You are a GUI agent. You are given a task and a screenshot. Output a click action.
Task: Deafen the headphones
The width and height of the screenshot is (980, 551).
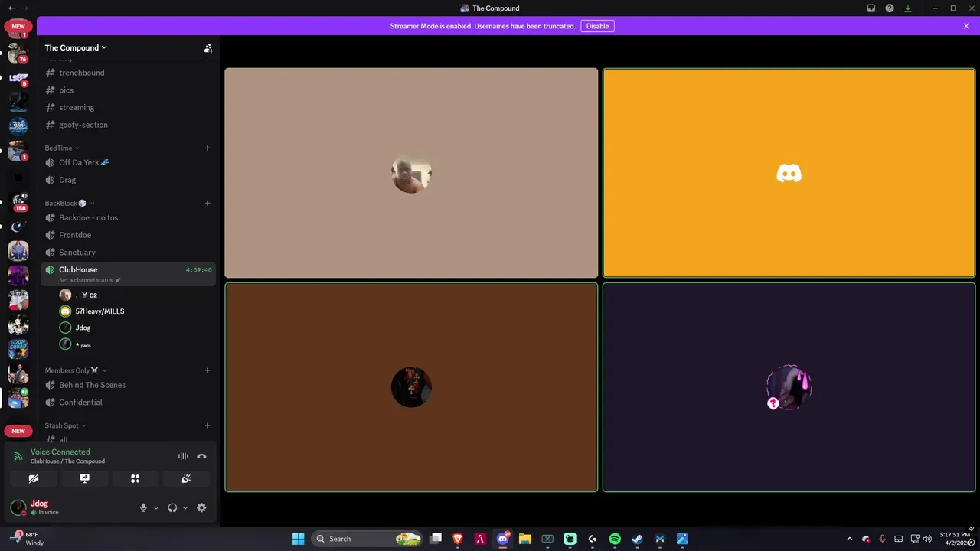point(172,507)
